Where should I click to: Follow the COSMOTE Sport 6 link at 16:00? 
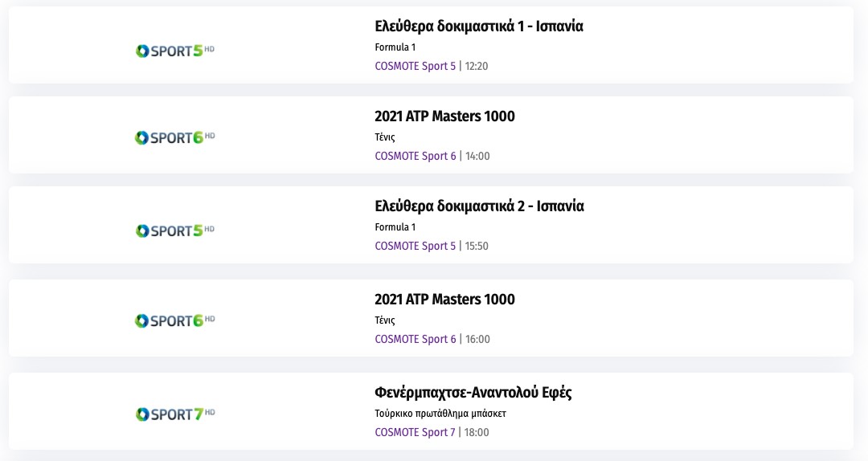coord(415,339)
